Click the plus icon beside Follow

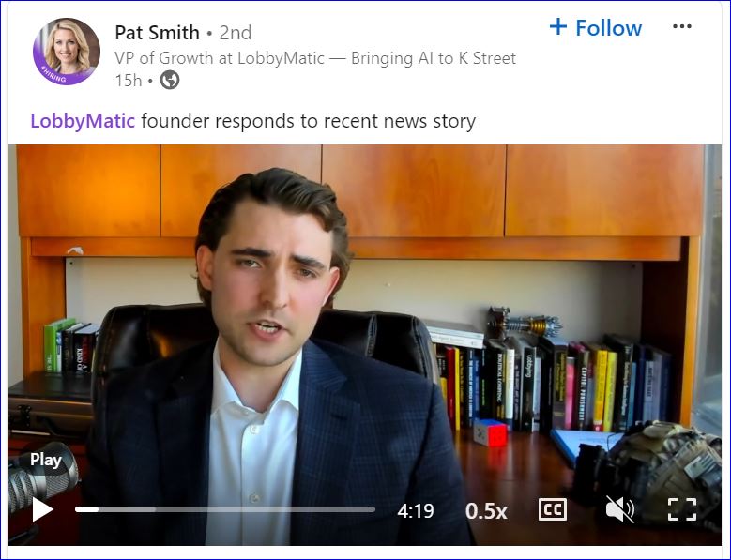click(558, 26)
